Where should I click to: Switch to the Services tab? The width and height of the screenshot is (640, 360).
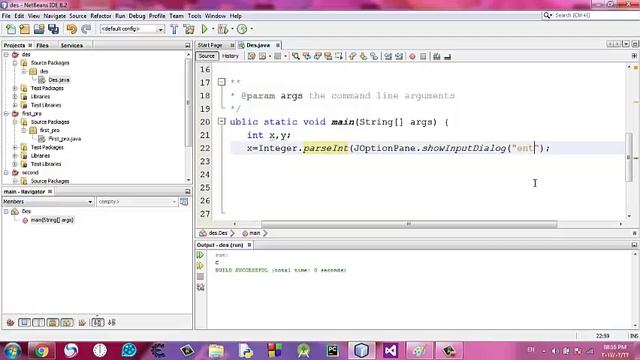tap(72, 45)
